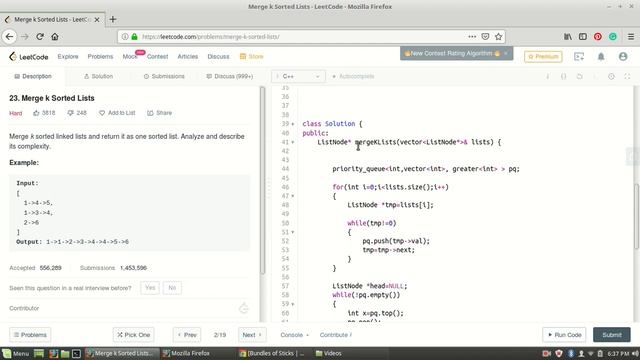Open the file manager folder in taskbar

[65, 353]
